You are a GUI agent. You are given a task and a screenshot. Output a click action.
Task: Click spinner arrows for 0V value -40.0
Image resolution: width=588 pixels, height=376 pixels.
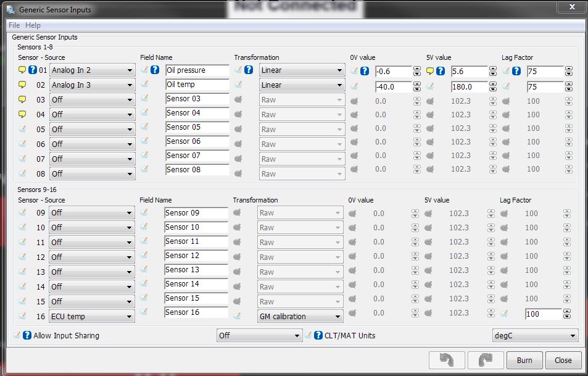tap(417, 86)
